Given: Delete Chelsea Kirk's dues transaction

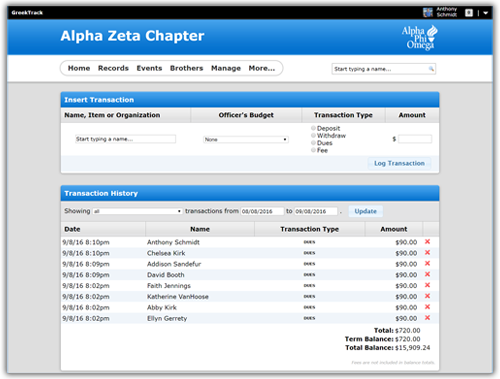Looking at the screenshot, I should click(x=427, y=253).
